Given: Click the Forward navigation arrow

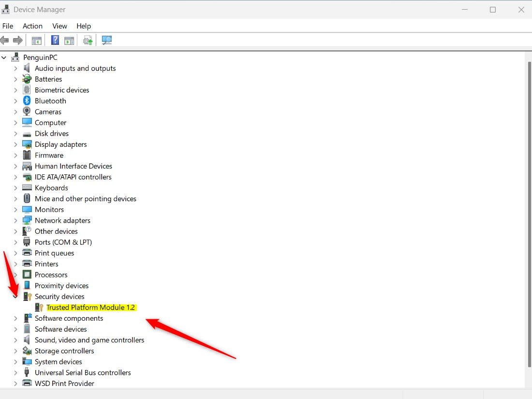Looking at the screenshot, I should pos(18,40).
